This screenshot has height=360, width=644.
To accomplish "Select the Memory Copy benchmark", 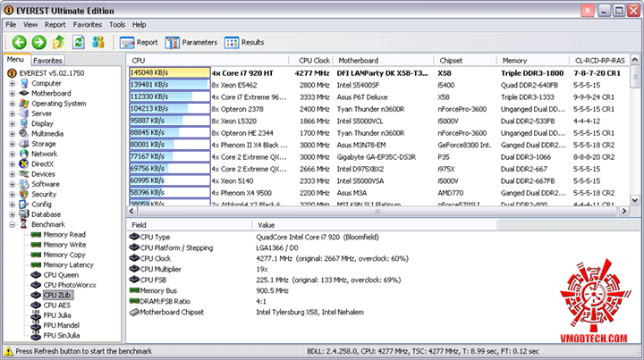I will coord(64,255).
